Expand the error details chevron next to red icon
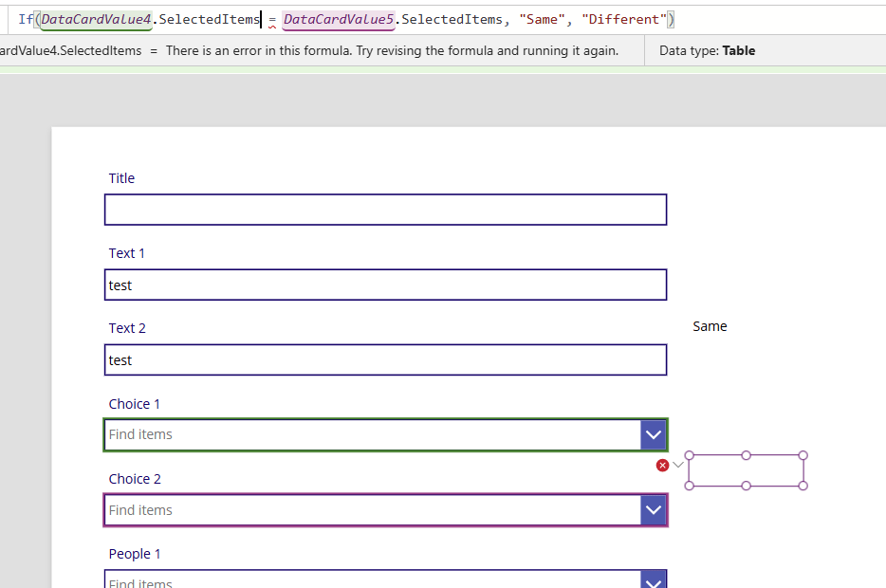This screenshot has height=588, width=886. coord(678,465)
